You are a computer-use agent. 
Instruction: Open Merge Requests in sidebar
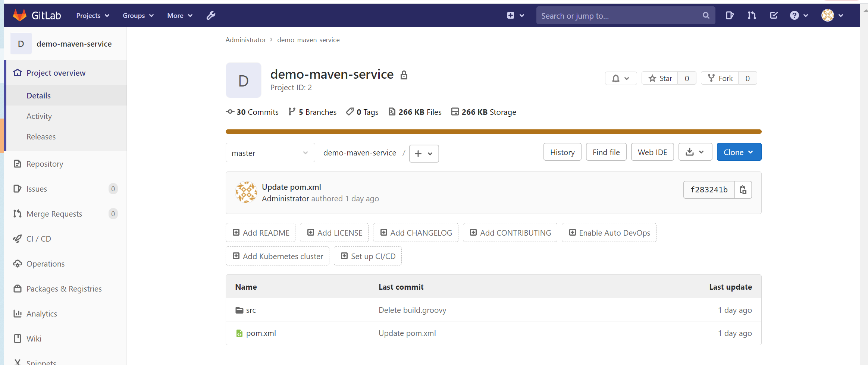65,214
